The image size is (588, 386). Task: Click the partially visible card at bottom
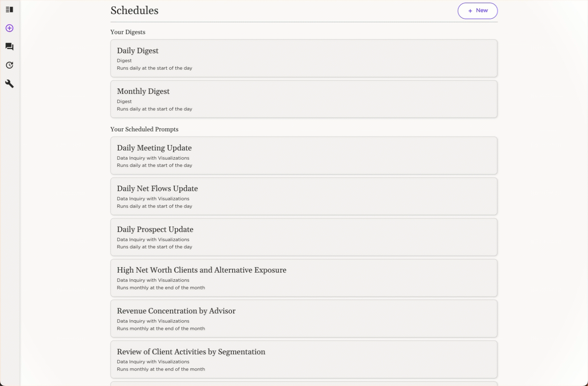pyautogui.click(x=304, y=384)
